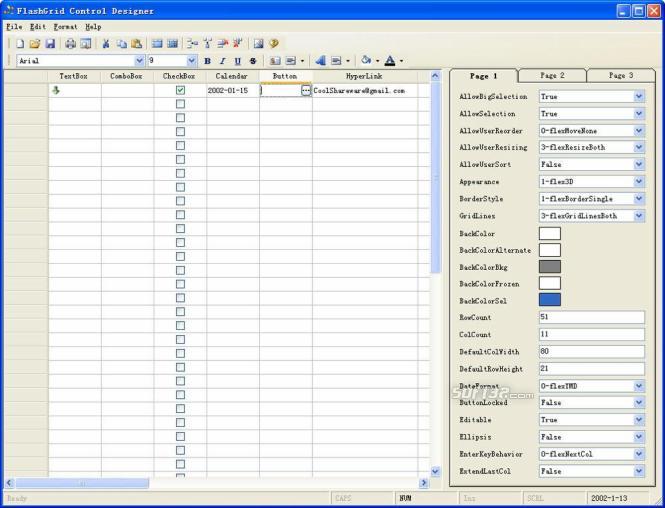Click the blue horizontal alignment icon
This screenshot has height=508, width=665.
[321, 61]
